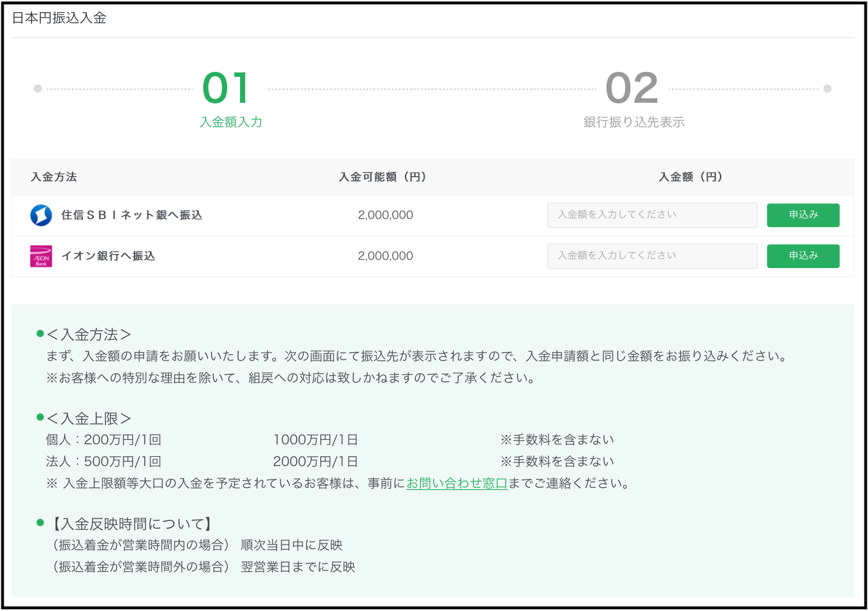This screenshot has width=868, height=611.
Task: Click the text 1000万円/1日
Action: (x=315, y=440)
